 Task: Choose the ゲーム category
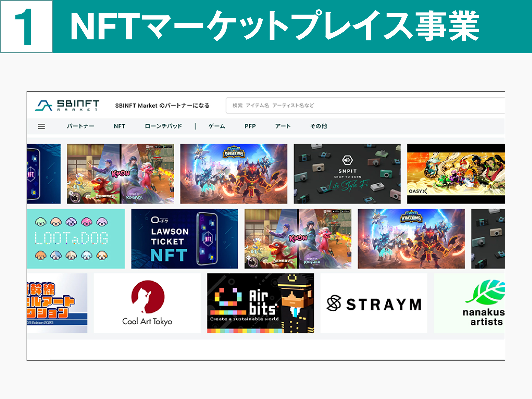(217, 126)
